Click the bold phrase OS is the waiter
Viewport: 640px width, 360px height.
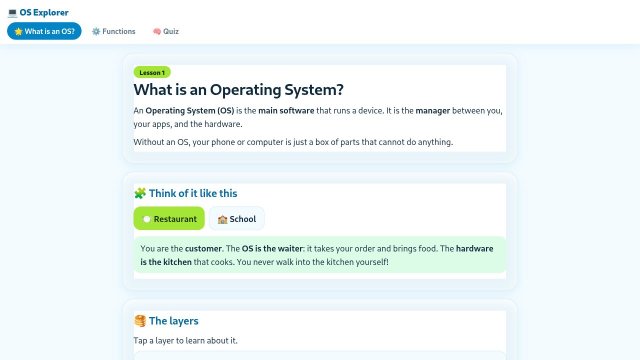pos(272,249)
